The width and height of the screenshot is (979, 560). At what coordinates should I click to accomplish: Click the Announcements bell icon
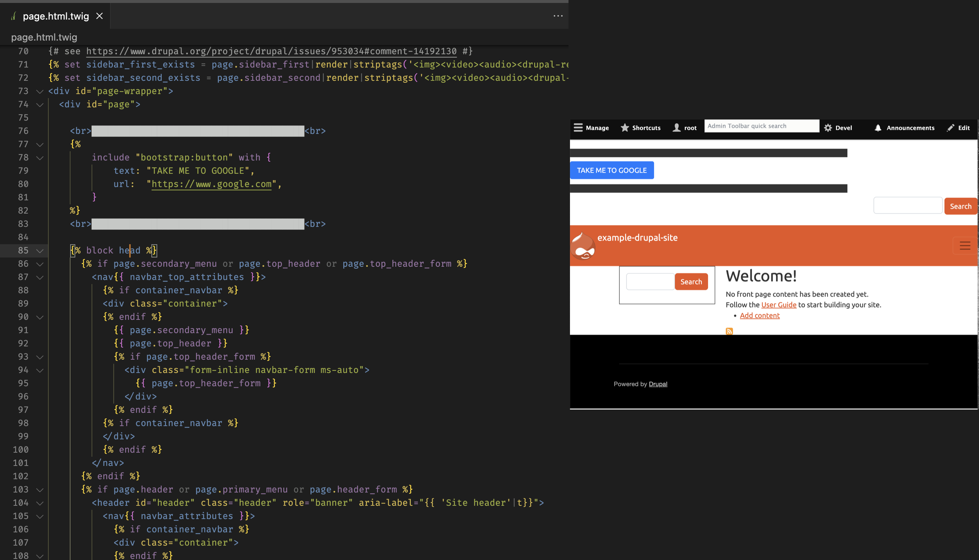(x=878, y=128)
